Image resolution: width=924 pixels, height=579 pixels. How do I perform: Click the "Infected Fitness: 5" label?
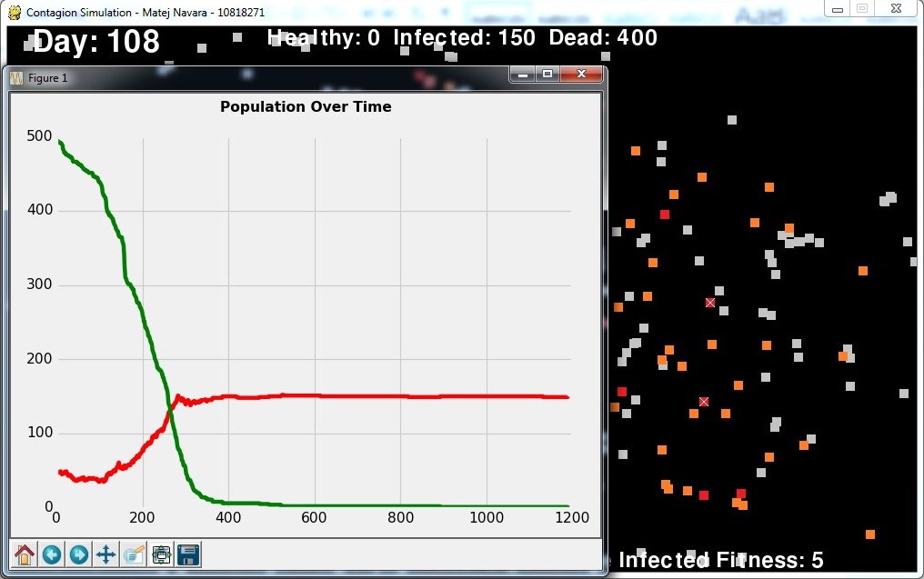tap(720, 560)
